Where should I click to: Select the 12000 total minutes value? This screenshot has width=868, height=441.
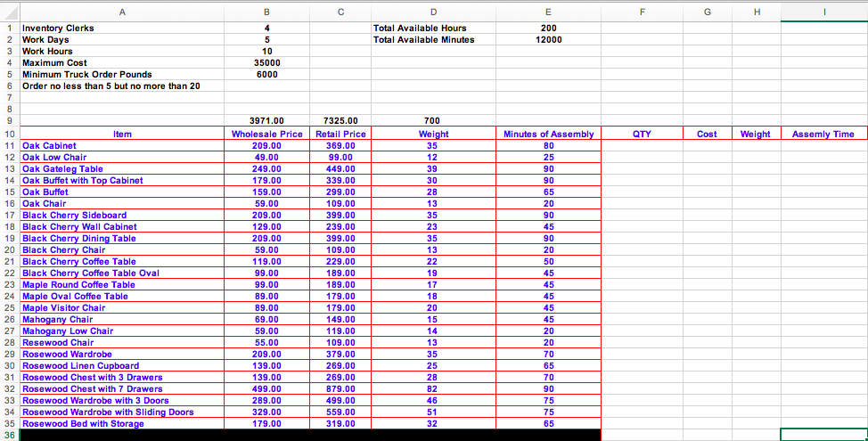[549, 40]
